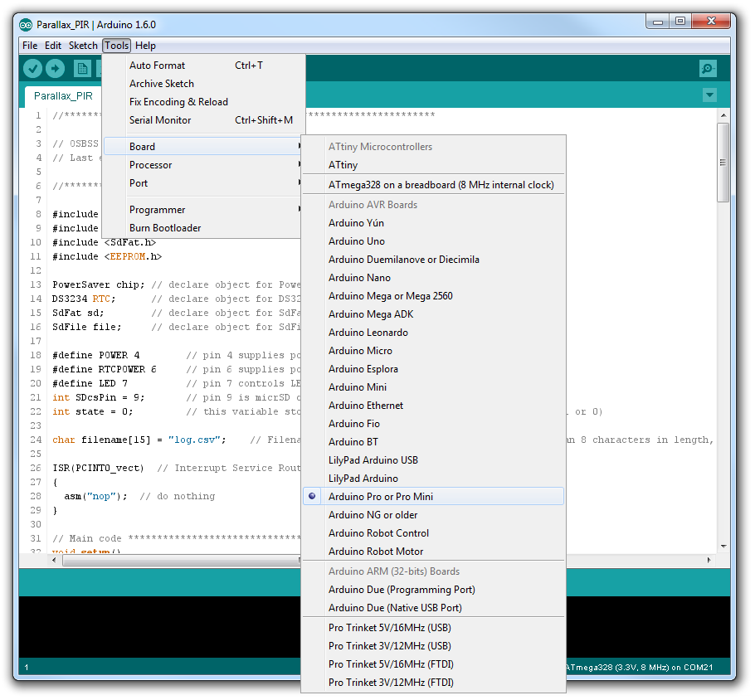The height and width of the screenshot is (700, 755).
Task: Open the Edit menu
Action: (53, 46)
